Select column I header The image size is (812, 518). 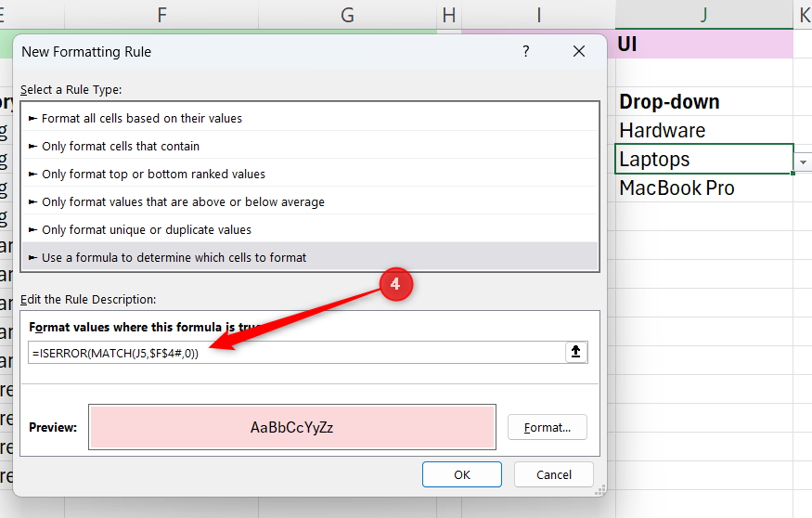coord(538,15)
